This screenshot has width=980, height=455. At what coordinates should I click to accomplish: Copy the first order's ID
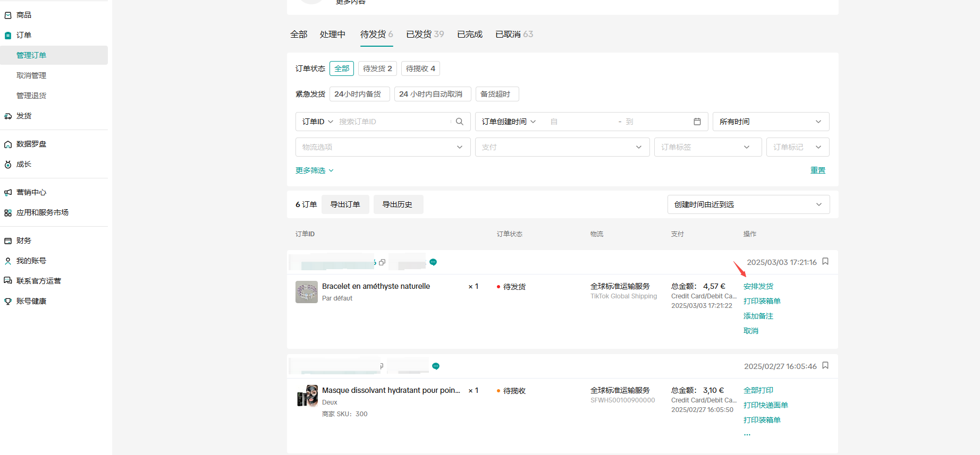coord(382,262)
